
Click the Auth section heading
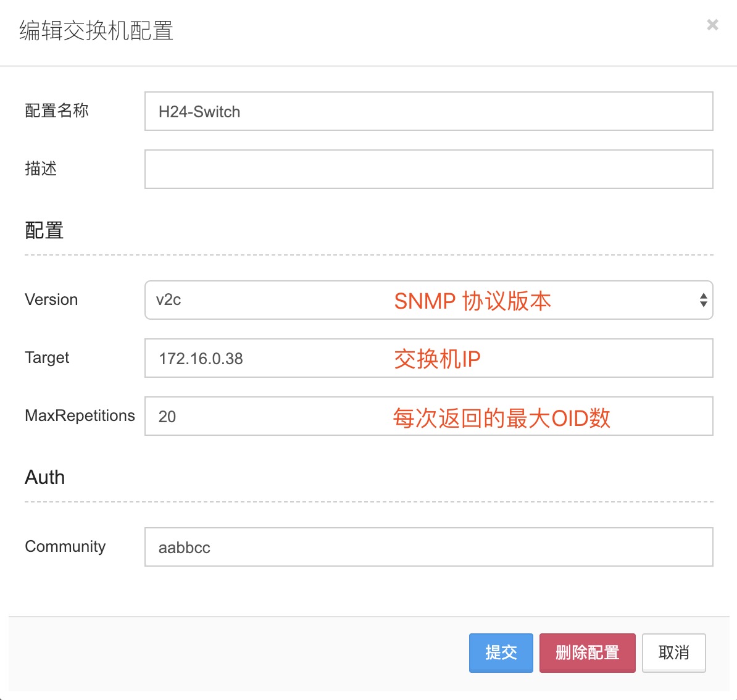(x=44, y=477)
